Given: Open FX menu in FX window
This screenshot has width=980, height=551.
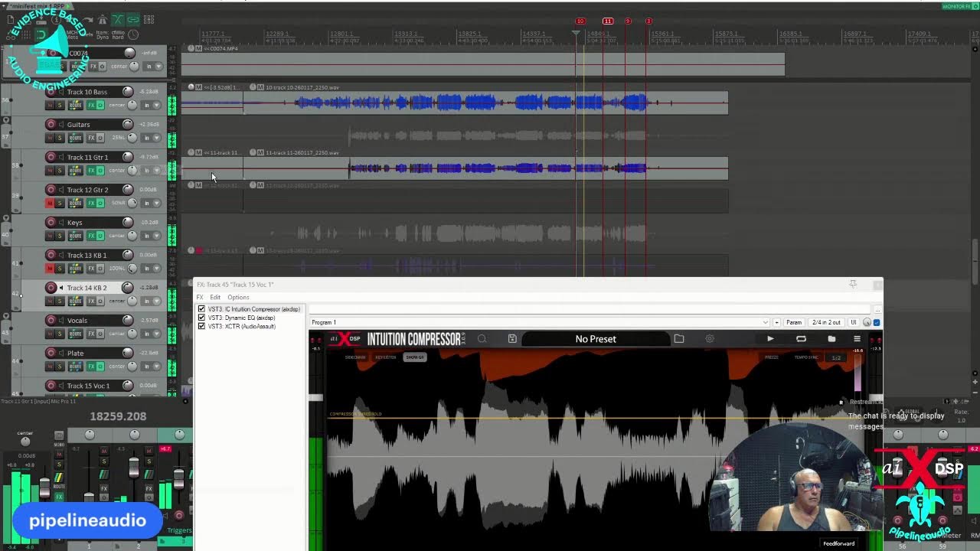Looking at the screenshot, I should 200,297.
